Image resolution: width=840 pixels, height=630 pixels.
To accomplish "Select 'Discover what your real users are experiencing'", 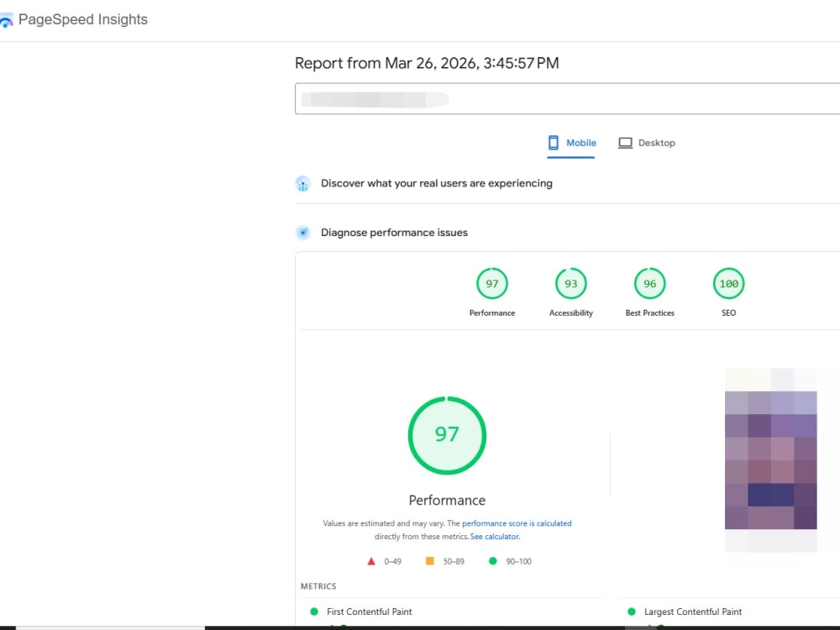I will pos(437,183).
